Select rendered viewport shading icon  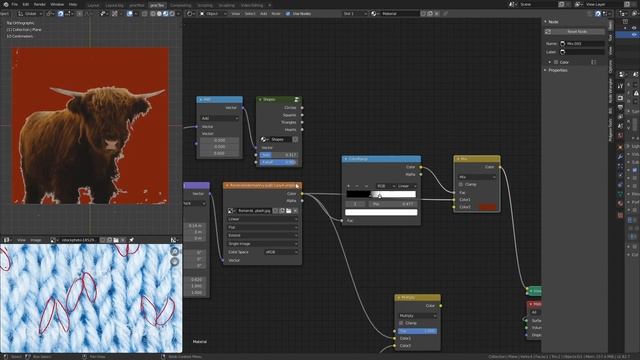tap(171, 13)
